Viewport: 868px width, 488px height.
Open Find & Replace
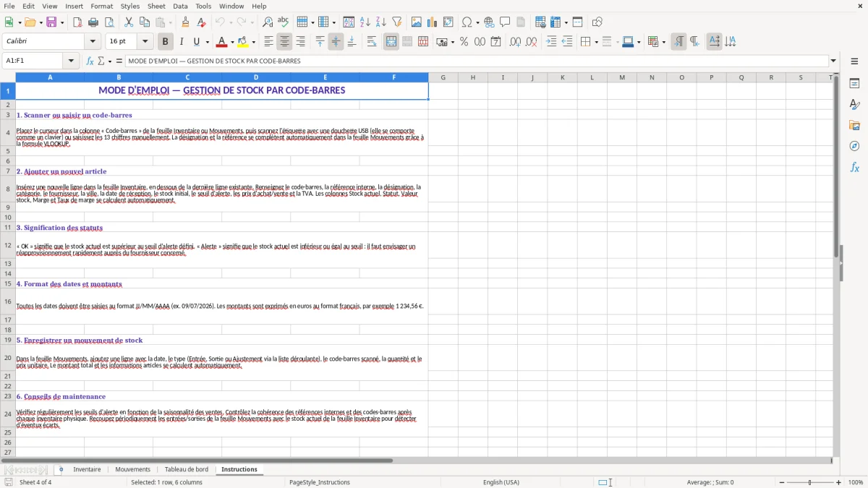[x=268, y=22]
